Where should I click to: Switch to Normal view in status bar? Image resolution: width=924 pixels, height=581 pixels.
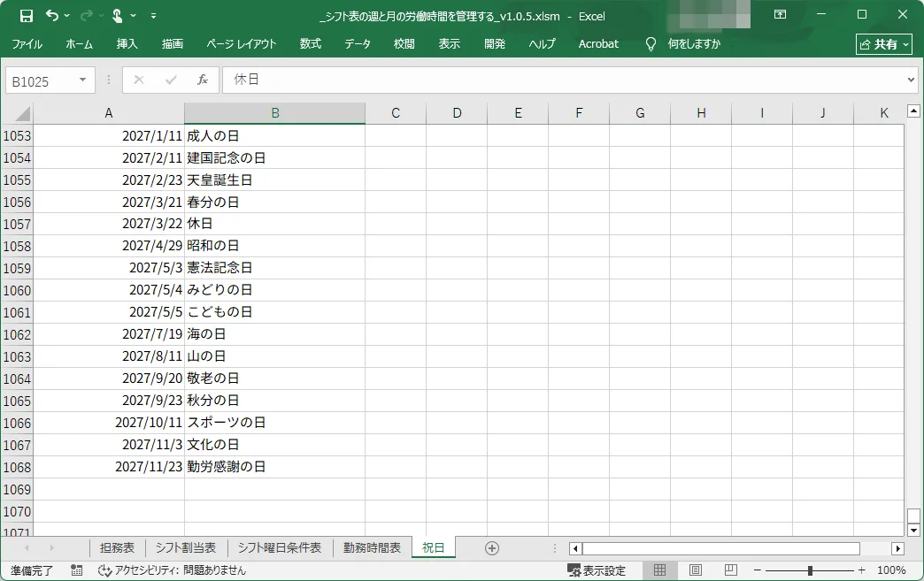point(659,570)
